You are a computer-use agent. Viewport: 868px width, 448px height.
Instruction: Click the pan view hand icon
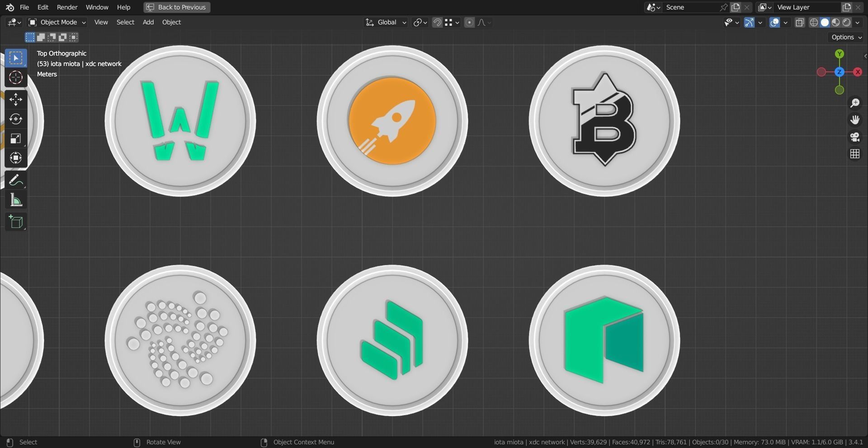pos(854,120)
